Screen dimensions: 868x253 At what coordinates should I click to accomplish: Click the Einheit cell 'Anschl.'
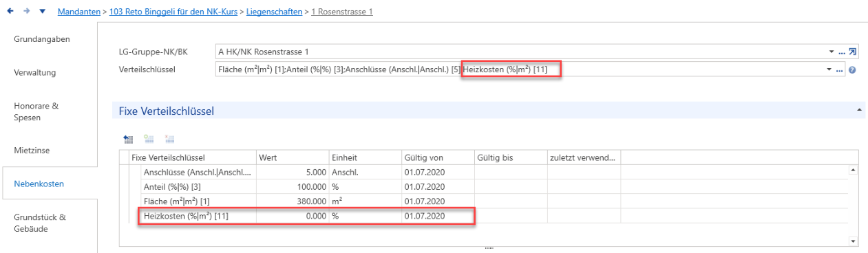(x=366, y=172)
